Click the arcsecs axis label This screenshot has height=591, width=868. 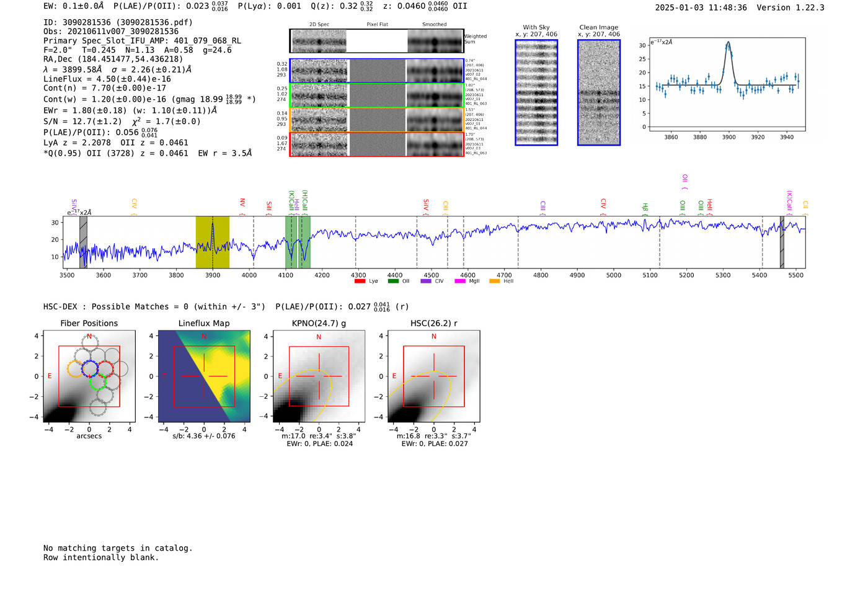(89, 436)
